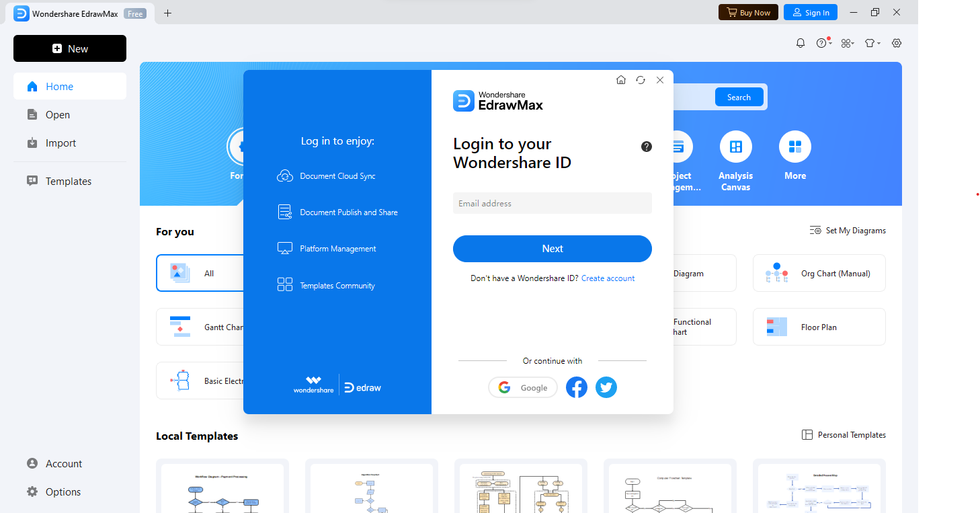Click the login dialog home icon
980x513 pixels.
621,80
